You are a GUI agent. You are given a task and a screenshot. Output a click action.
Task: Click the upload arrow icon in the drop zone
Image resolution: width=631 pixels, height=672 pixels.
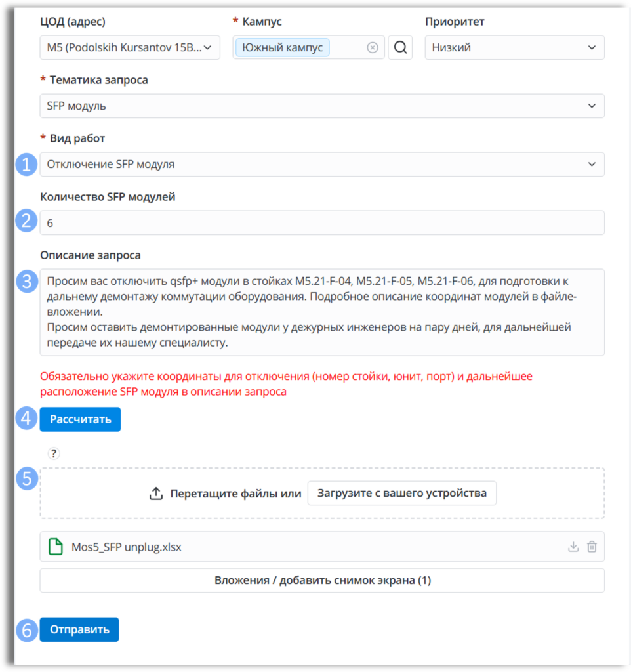tap(156, 493)
